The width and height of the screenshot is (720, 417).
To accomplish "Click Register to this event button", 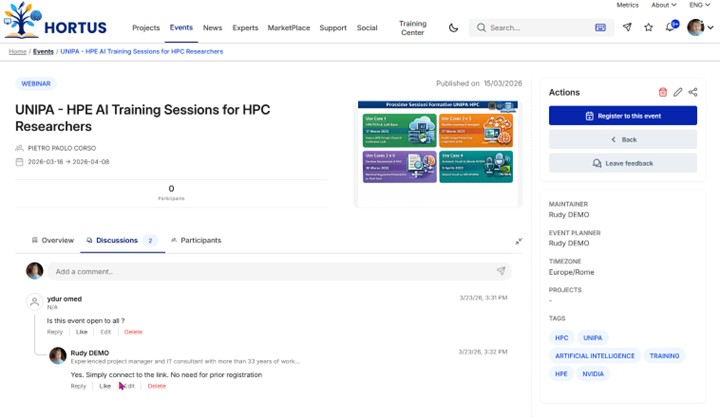I will 623,116.
